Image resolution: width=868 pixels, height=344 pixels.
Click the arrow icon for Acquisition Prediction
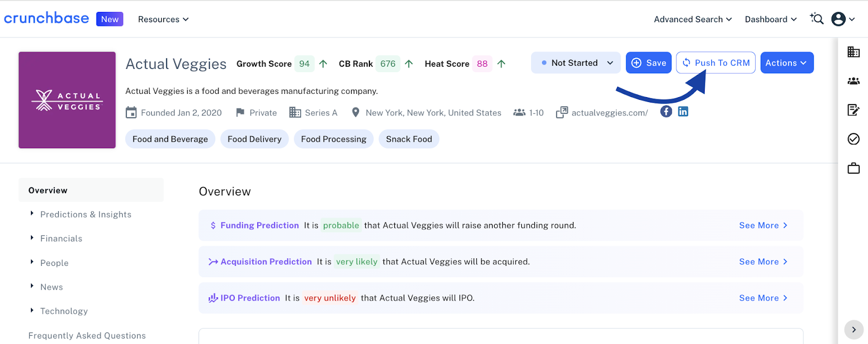(x=213, y=262)
